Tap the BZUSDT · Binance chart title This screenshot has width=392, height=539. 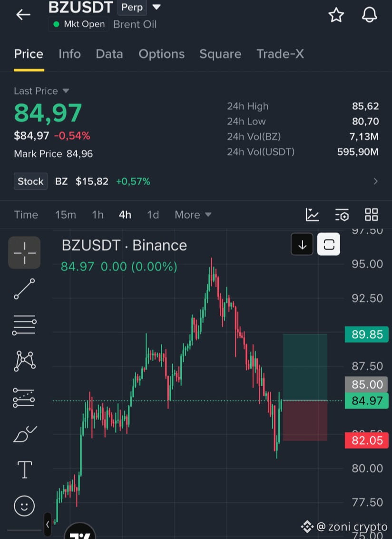[124, 245]
